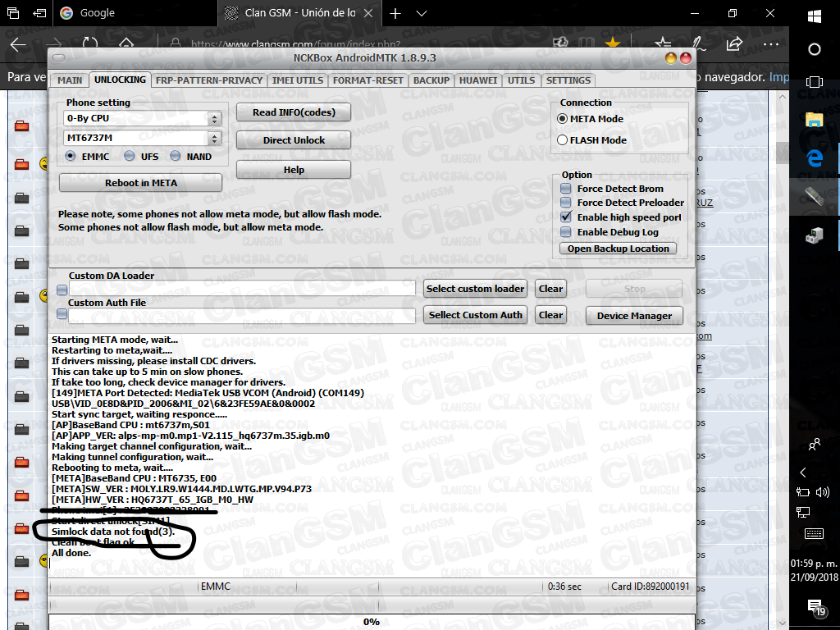840x630 pixels.
Task: Add web notes with pen icon in Edge
Action: pos(699,44)
